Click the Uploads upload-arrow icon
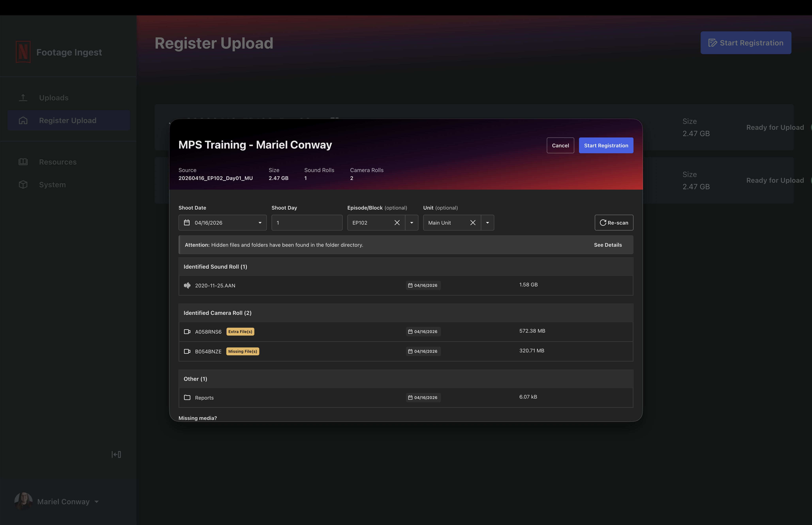Viewport: 812px width, 525px height. click(23, 98)
